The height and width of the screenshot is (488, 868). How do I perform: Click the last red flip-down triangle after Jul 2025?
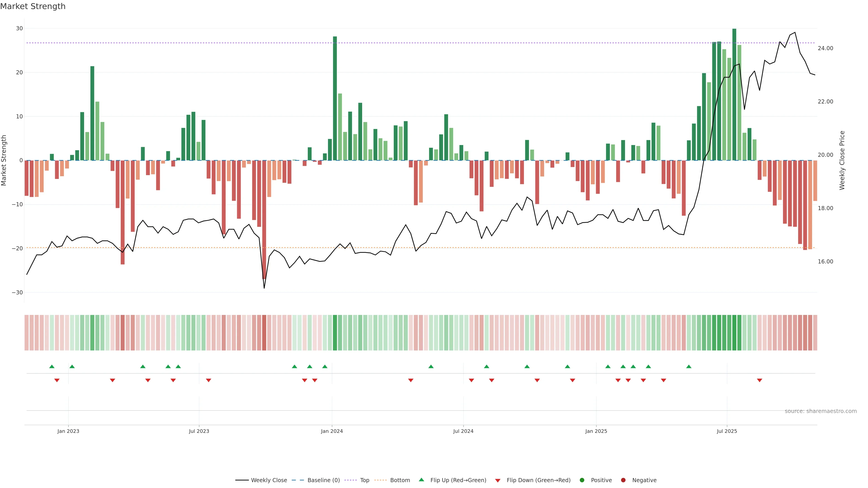pyautogui.click(x=759, y=380)
